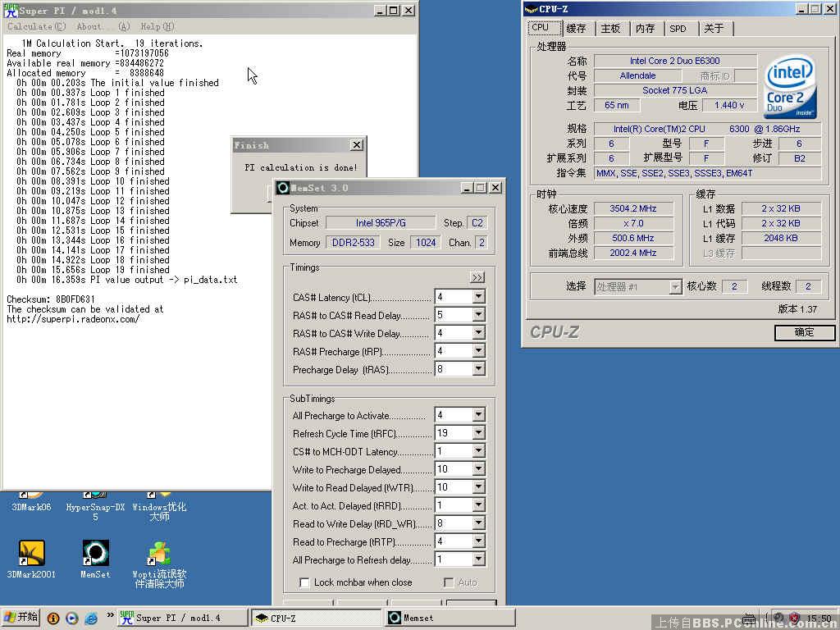The height and width of the screenshot is (630, 840).
Task: Switch to Super PI via its taskbar button
Action: click(x=182, y=618)
